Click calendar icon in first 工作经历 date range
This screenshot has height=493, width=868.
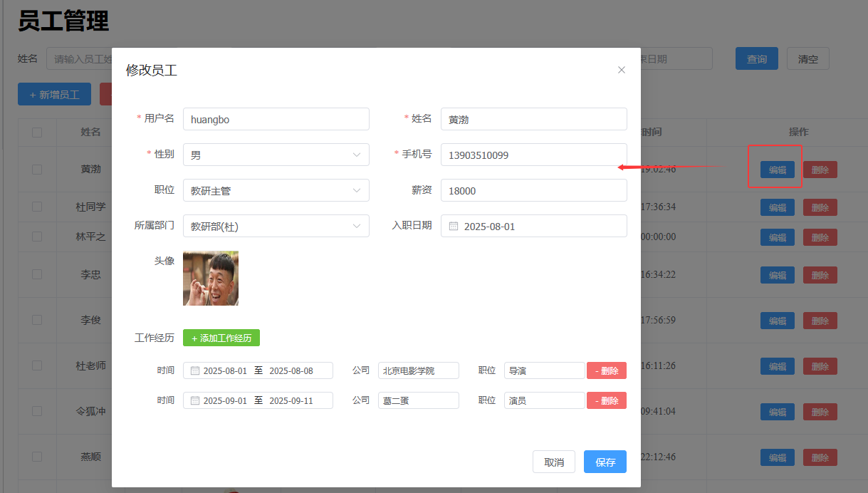point(195,371)
